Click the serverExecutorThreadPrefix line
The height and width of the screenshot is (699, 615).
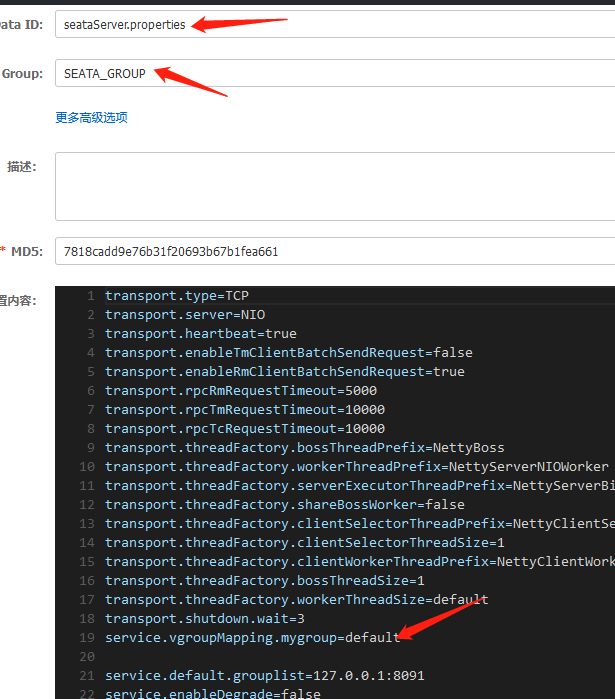coord(360,486)
